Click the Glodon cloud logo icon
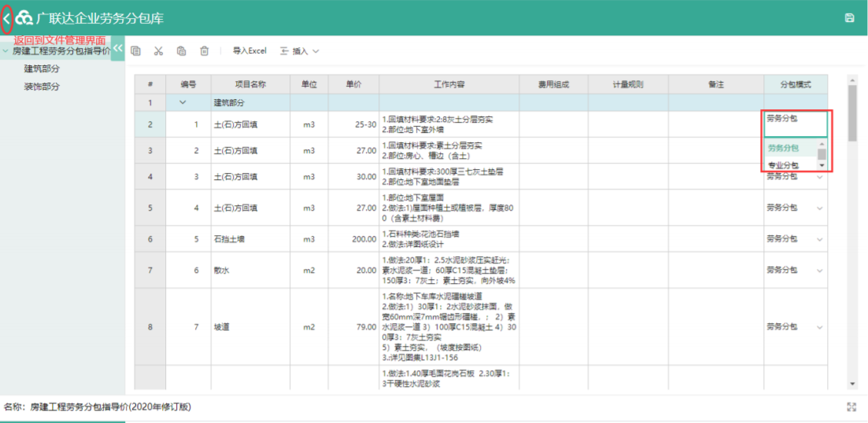 tap(24, 18)
